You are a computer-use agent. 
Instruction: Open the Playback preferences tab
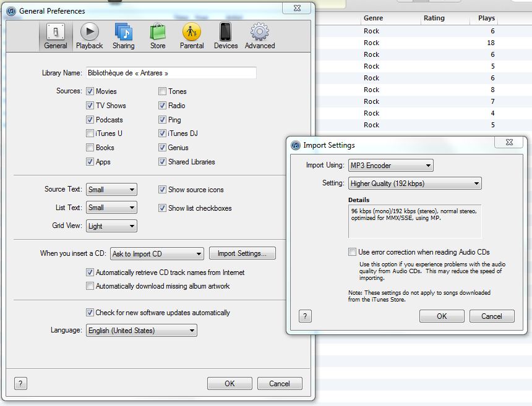coord(90,36)
